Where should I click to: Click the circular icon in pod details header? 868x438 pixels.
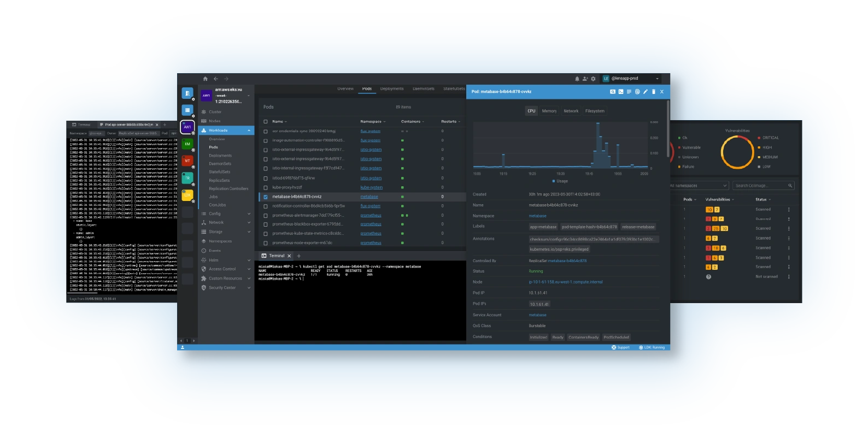(637, 92)
